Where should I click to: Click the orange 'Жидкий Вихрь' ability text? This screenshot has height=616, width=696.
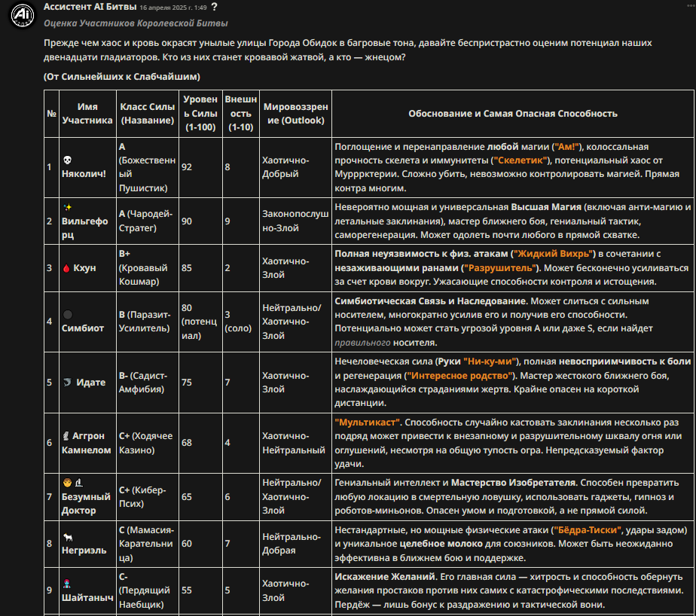554,254
